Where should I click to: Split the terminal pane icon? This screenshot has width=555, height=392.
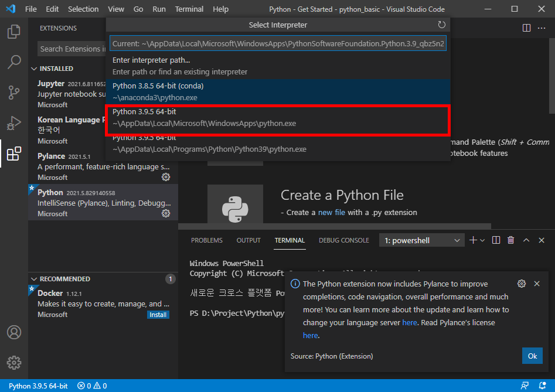(496, 240)
